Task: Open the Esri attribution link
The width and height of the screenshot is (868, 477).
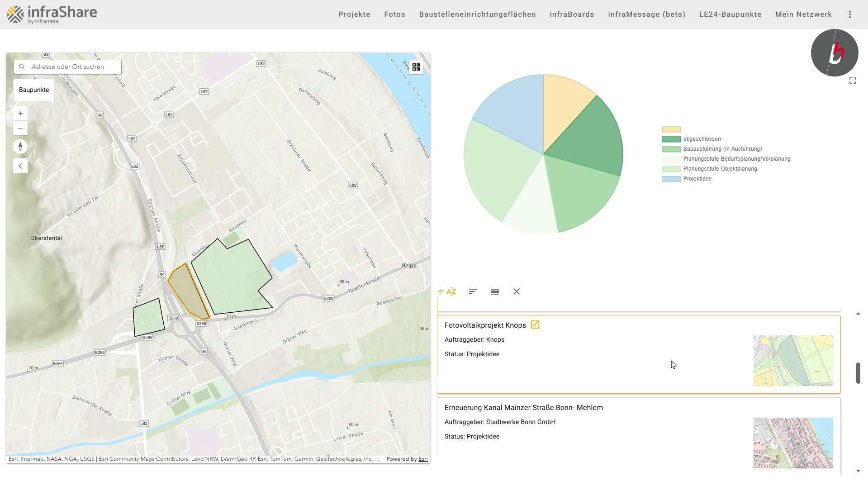Action: (422, 459)
